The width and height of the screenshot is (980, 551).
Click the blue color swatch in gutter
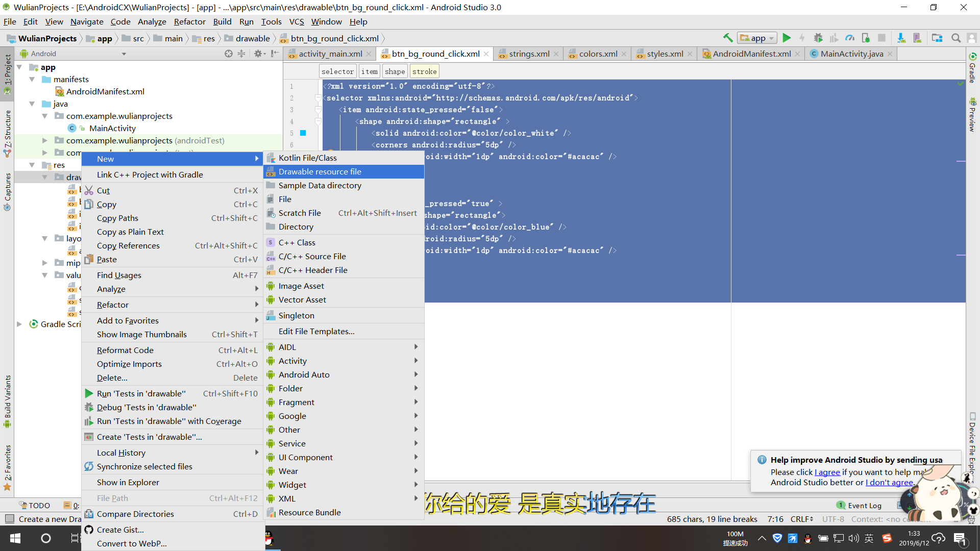(x=303, y=133)
